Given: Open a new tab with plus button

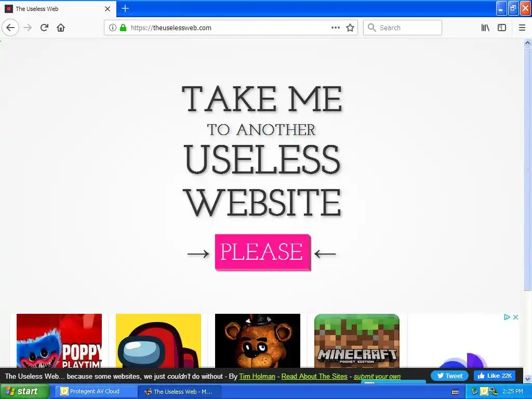Looking at the screenshot, I should point(125,8).
